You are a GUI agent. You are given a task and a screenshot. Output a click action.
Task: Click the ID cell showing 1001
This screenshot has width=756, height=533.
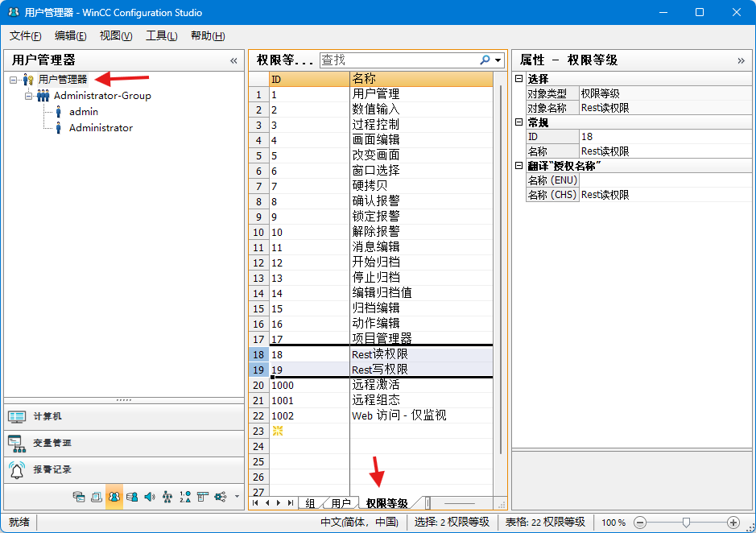pyautogui.click(x=309, y=400)
